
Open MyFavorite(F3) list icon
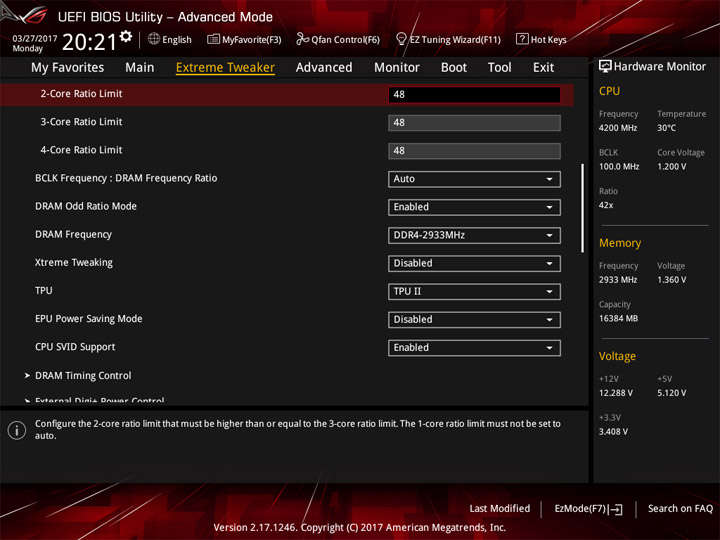point(213,39)
